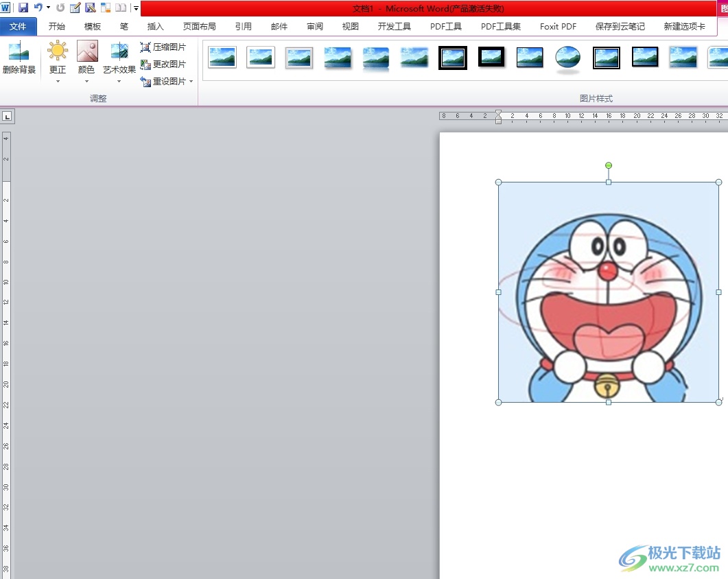
Task: Click the 艺术效果 artistic effects icon
Action: [119, 51]
